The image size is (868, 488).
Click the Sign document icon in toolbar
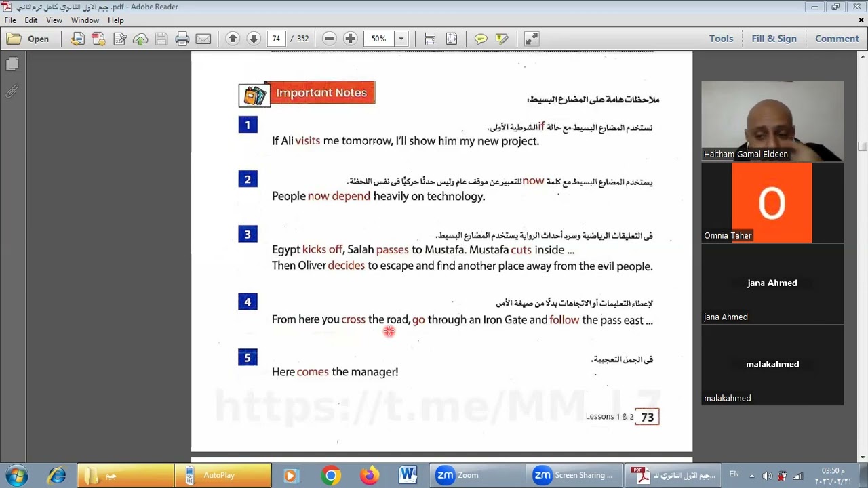(120, 39)
